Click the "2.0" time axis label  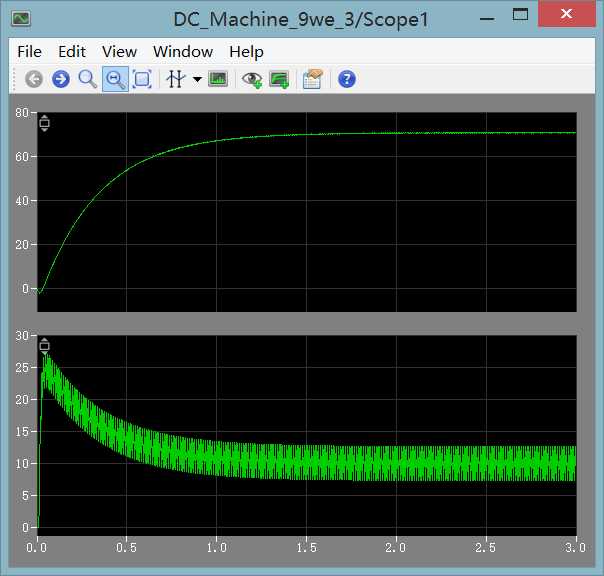click(x=396, y=547)
